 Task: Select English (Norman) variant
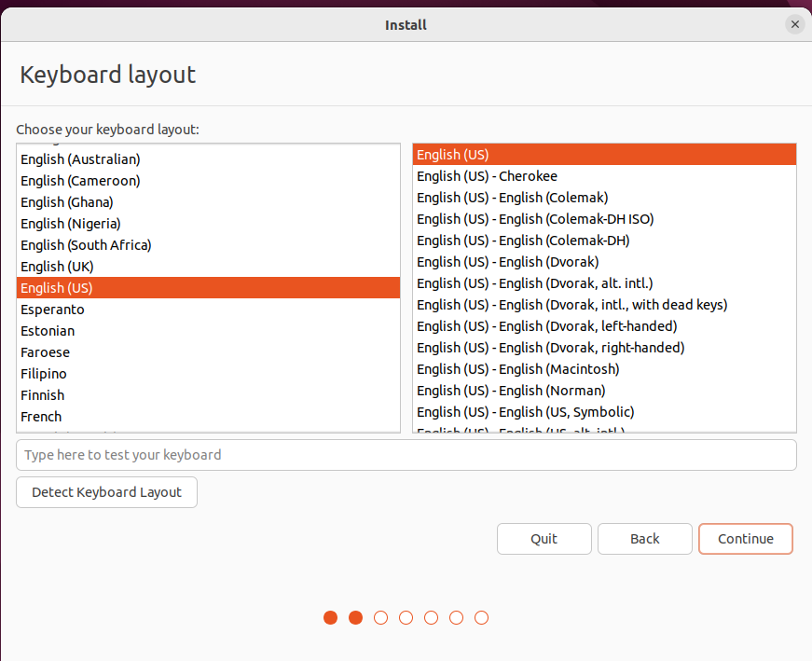pyautogui.click(x=511, y=391)
